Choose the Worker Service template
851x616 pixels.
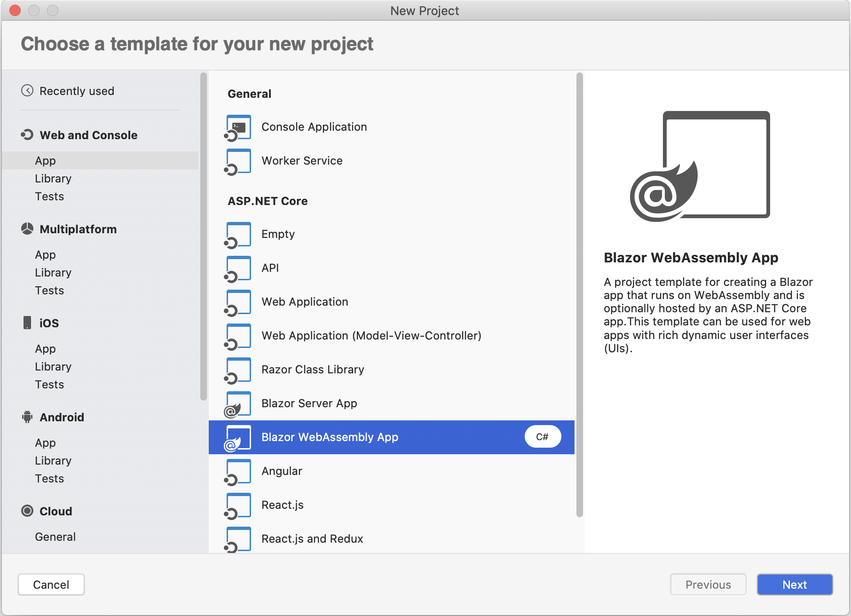(302, 161)
